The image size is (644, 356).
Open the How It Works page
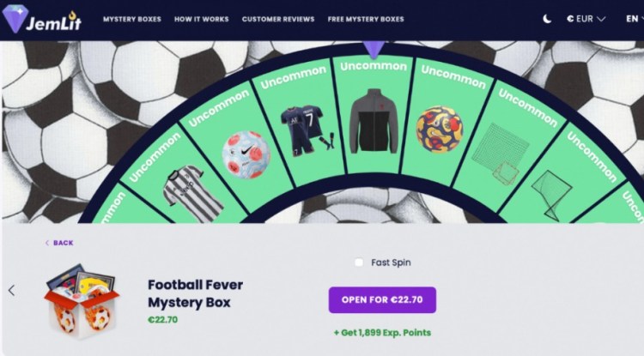(201, 19)
